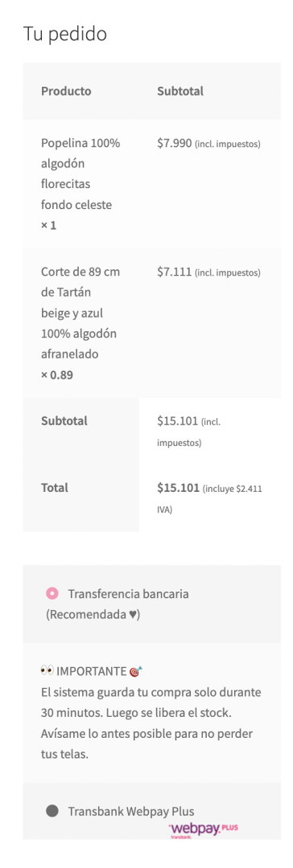The image size is (293, 868).
Task: Click the Popelina 100% algodón product name
Action: point(80,174)
